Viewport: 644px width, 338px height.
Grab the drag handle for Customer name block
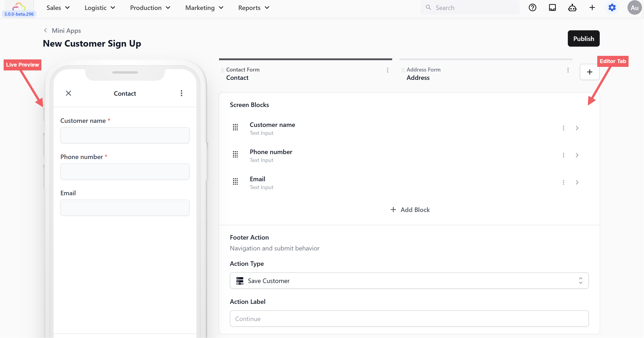click(x=235, y=127)
